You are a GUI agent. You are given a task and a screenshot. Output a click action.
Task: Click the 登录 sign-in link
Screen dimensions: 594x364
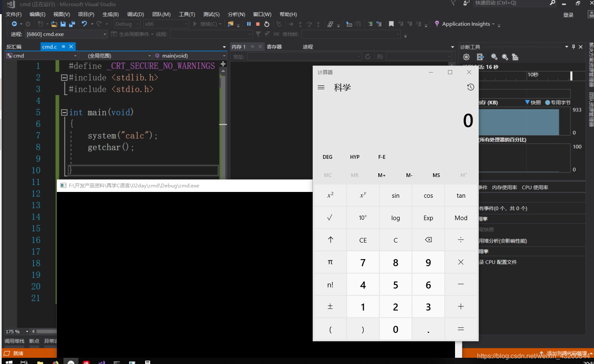point(568,15)
